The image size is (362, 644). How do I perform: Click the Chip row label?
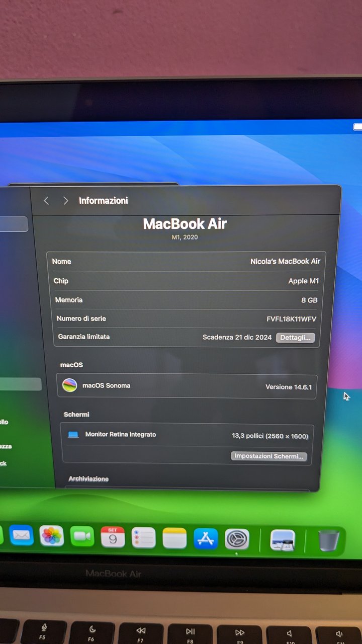click(61, 281)
